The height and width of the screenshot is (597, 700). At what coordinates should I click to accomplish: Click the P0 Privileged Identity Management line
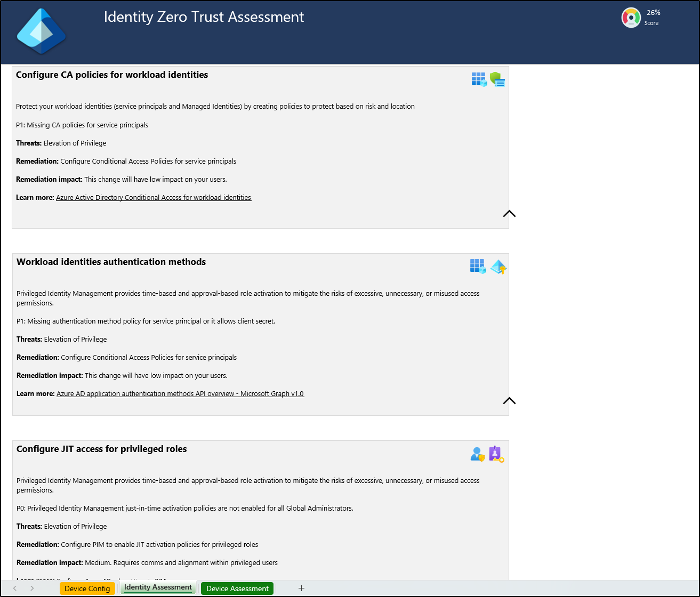point(185,508)
